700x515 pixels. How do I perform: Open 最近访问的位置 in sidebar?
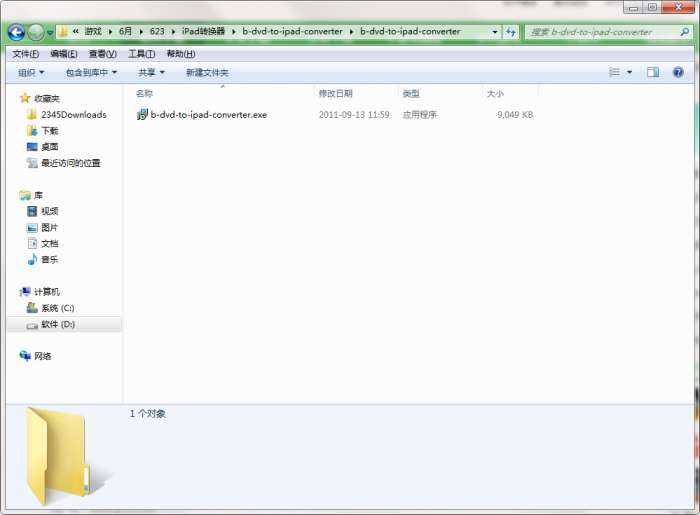coord(71,163)
